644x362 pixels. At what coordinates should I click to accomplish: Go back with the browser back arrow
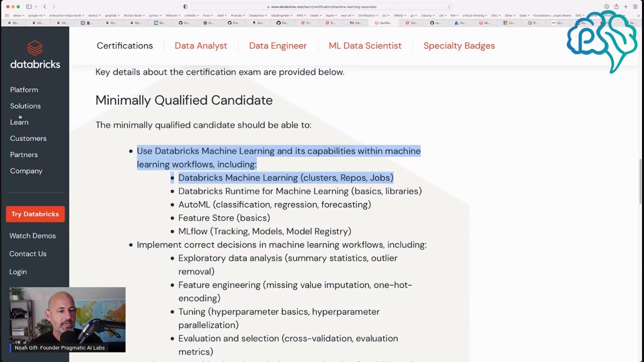click(x=45, y=7)
